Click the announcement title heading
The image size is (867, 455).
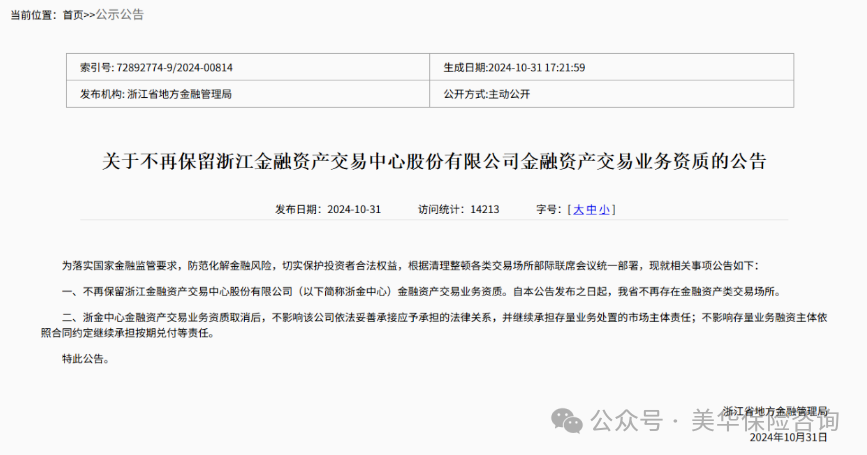pos(434,160)
